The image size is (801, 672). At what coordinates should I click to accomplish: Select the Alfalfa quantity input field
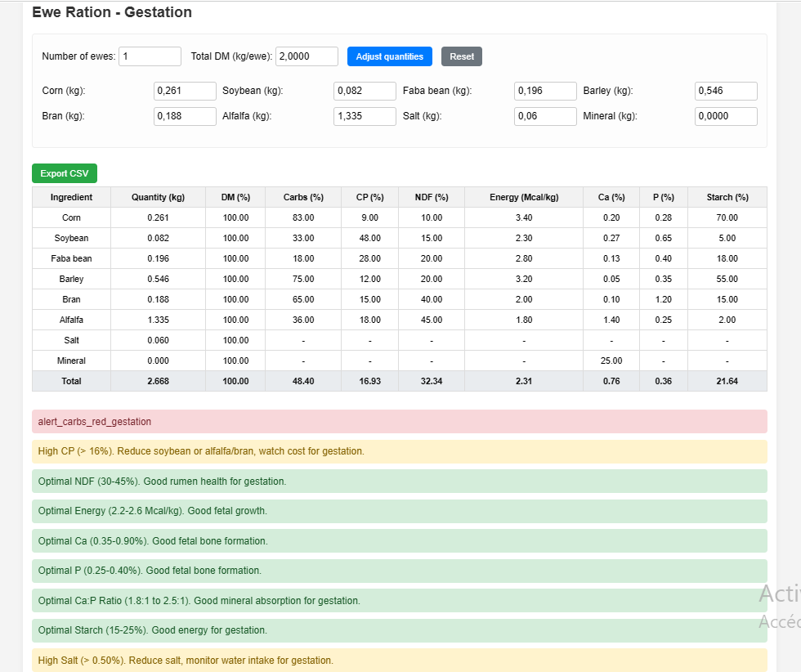tap(365, 116)
